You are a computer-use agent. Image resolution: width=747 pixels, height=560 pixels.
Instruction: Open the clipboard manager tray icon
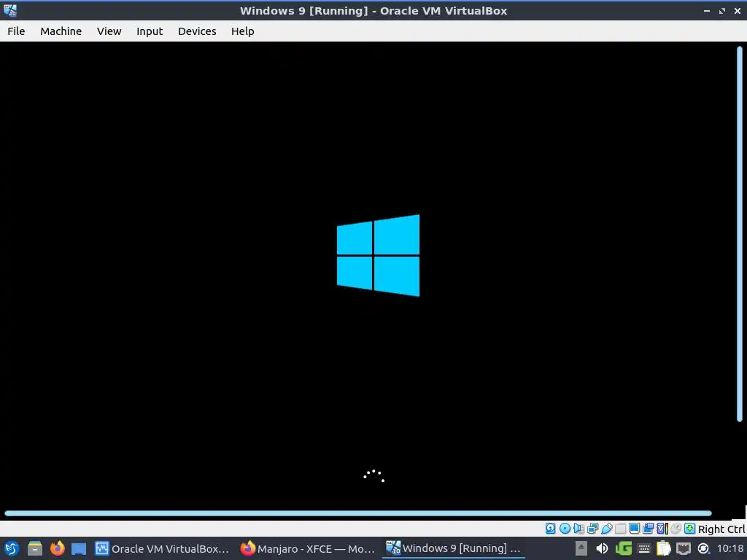664,548
